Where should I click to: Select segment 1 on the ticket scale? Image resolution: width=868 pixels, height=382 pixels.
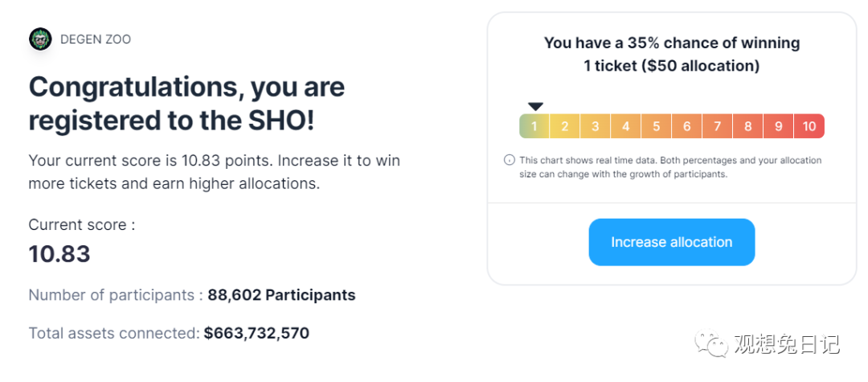point(534,126)
